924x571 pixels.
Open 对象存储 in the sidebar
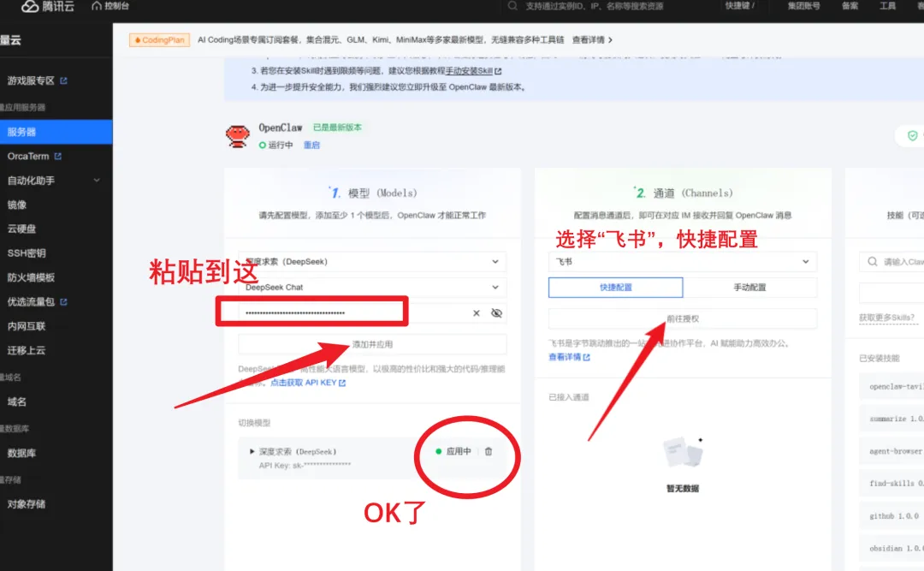click(27, 504)
